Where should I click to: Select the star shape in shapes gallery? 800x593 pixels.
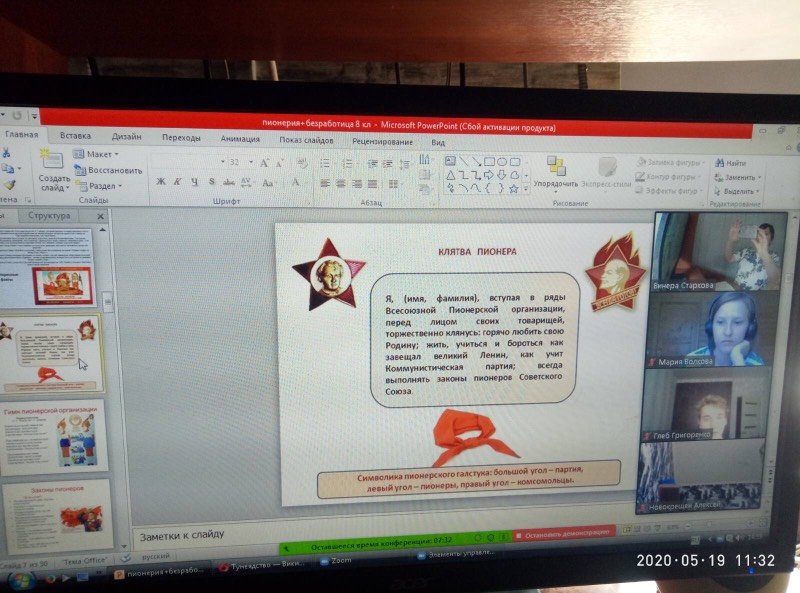click(x=513, y=187)
